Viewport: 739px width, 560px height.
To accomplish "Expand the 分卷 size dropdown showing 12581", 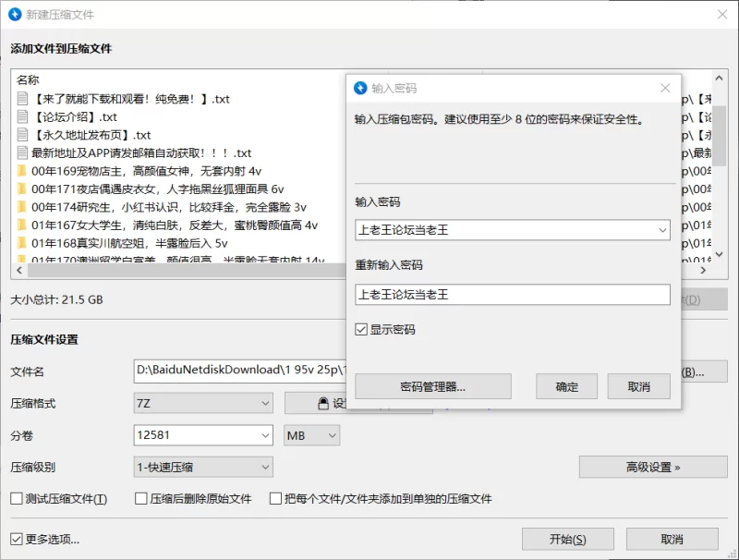I will pos(265,435).
